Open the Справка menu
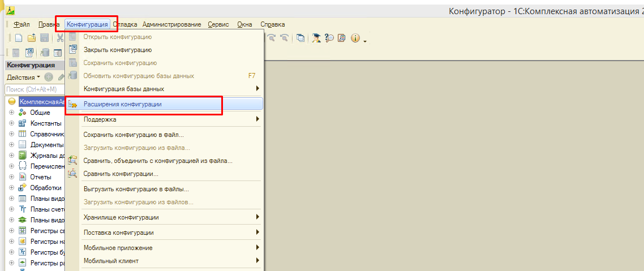 (272, 24)
